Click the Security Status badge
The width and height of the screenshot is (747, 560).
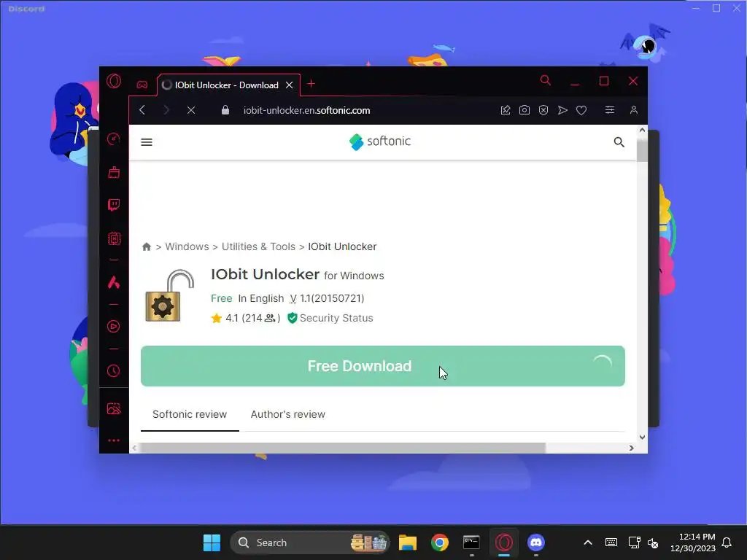330,318
